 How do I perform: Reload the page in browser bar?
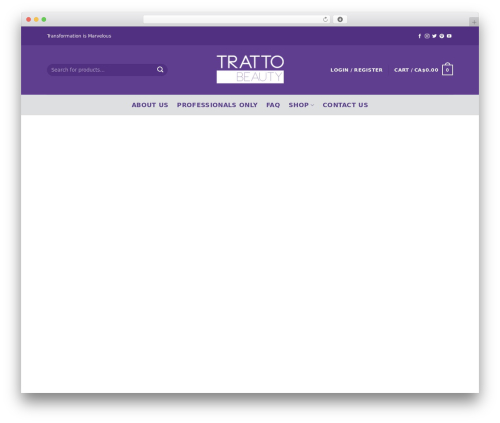325,19
